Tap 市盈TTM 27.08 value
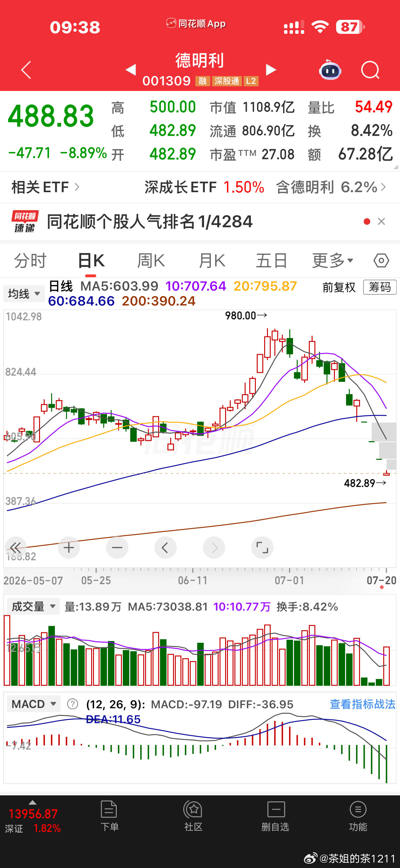The image size is (400, 868). click(x=278, y=154)
